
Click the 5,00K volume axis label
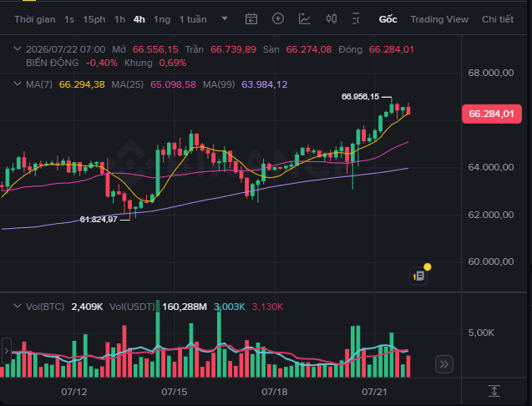pyautogui.click(x=481, y=332)
